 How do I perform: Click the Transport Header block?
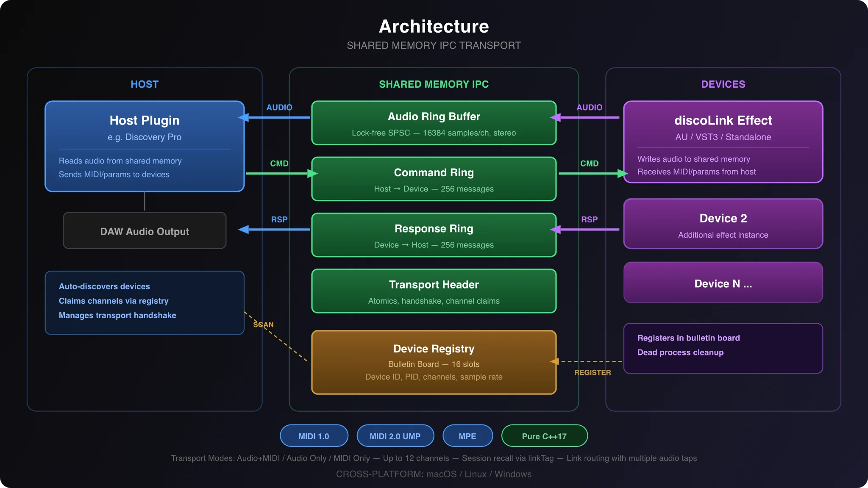tap(434, 291)
